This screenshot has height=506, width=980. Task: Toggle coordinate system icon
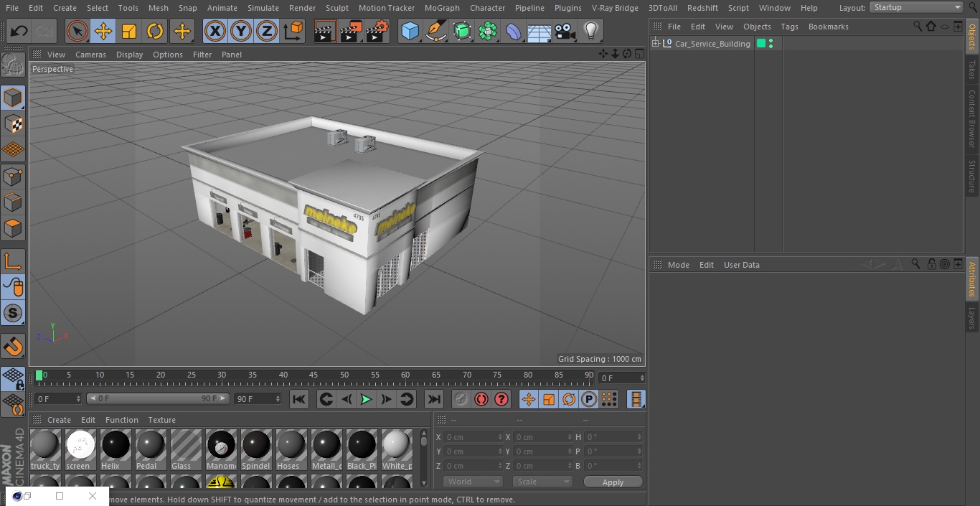(293, 32)
